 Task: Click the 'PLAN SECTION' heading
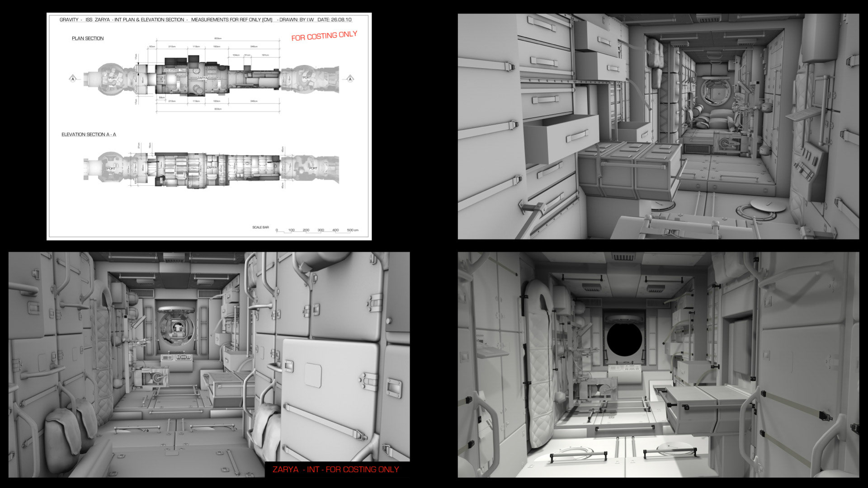point(88,38)
